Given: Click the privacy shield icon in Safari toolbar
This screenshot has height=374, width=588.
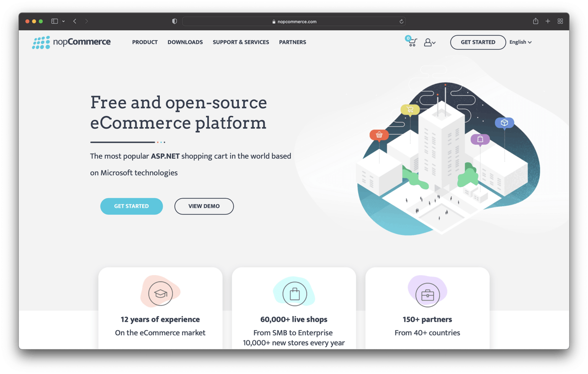Looking at the screenshot, I should point(174,21).
